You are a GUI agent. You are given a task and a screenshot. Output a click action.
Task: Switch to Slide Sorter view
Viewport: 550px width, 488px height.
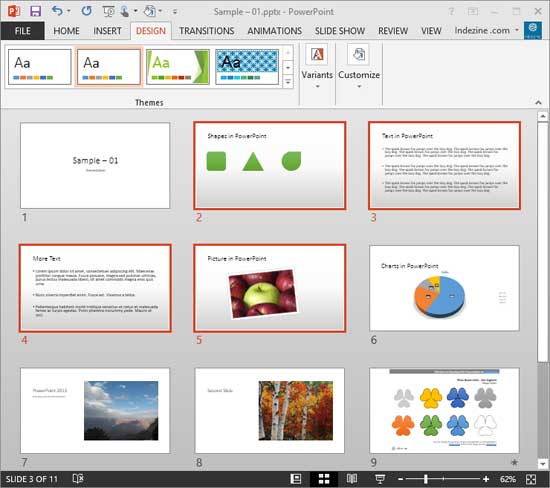324,479
